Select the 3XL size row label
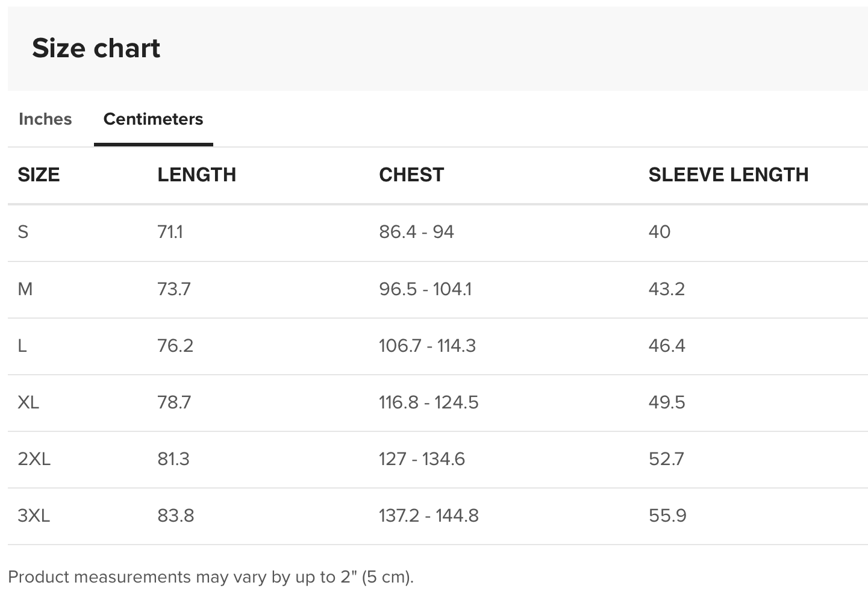868x597 pixels. [x=34, y=516]
